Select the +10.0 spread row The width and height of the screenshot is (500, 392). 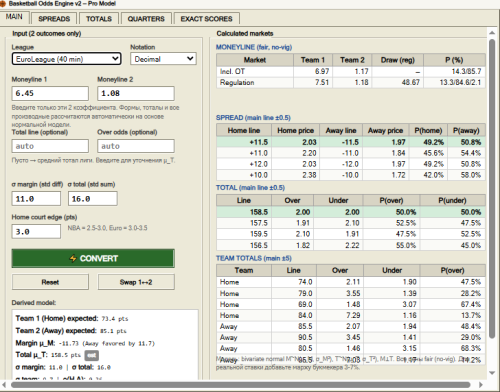pyautogui.click(x=351, y=175)
